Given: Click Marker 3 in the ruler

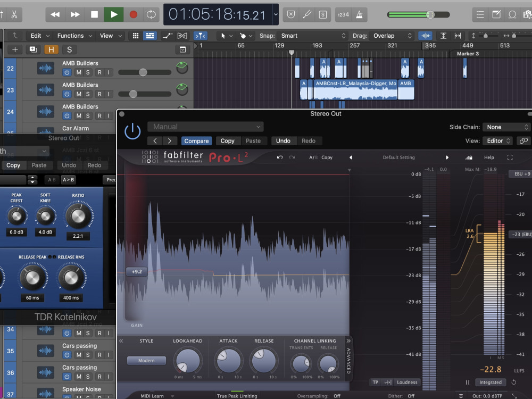Looking at the screenshot, I should click(468, 54).
